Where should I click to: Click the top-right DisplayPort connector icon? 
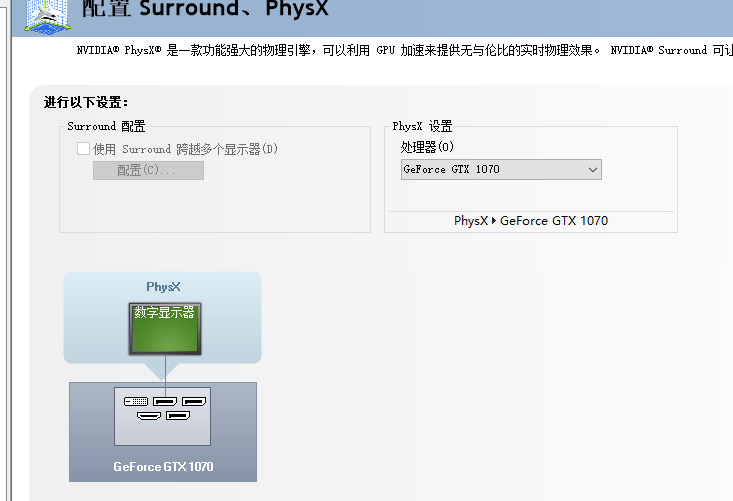coord(194,401)
